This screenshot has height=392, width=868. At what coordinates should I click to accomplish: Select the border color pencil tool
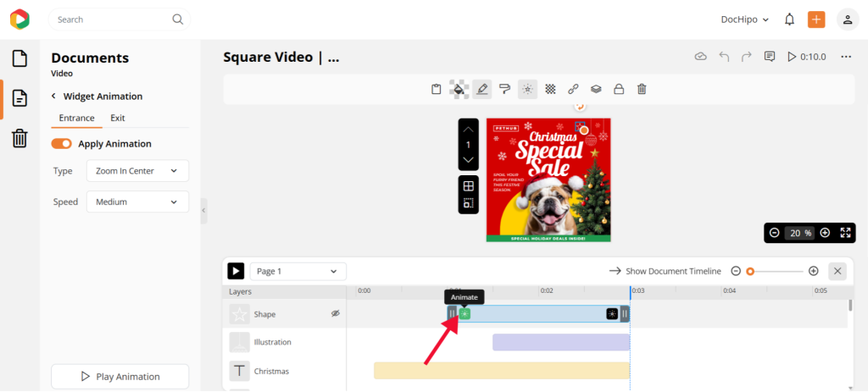[482, 89]
